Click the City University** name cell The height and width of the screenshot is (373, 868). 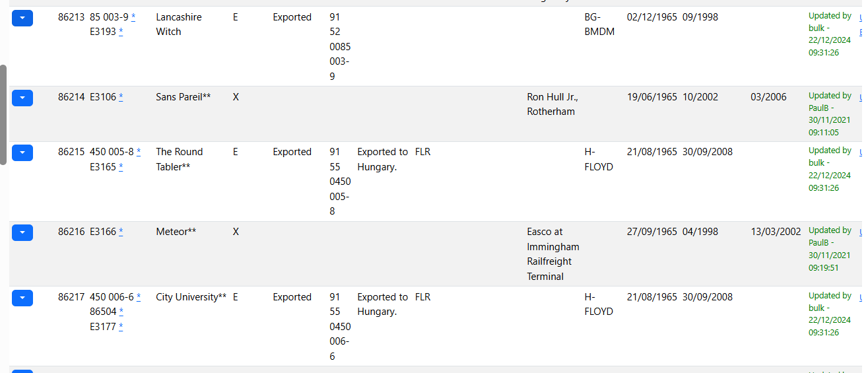(x=191, y=297)
